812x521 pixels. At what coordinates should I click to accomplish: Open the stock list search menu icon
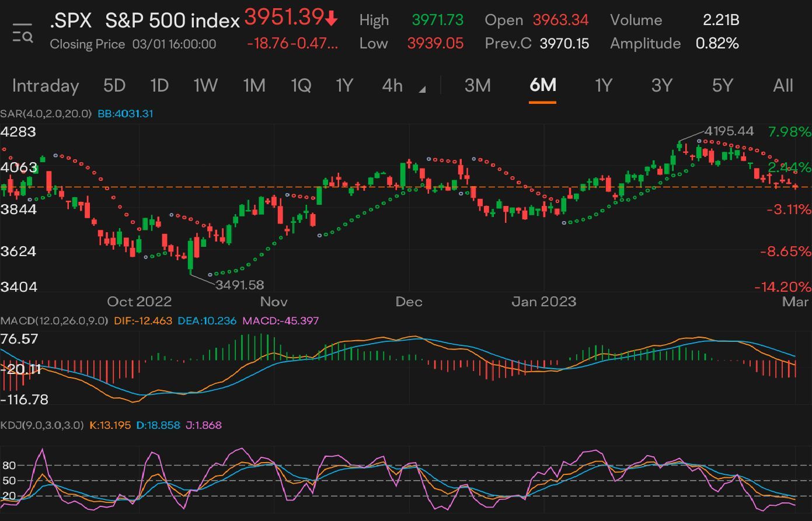point(23,33)
